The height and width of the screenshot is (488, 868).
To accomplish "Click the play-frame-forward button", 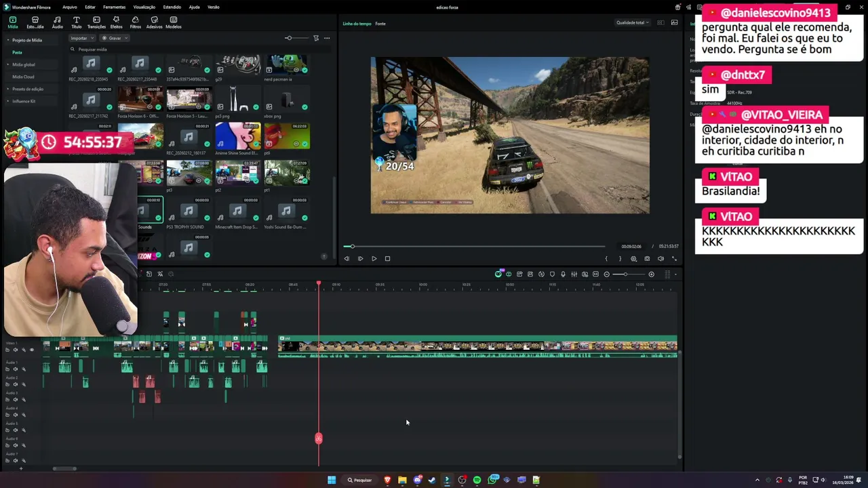I will pyautogui.click(x=360, y=258).
